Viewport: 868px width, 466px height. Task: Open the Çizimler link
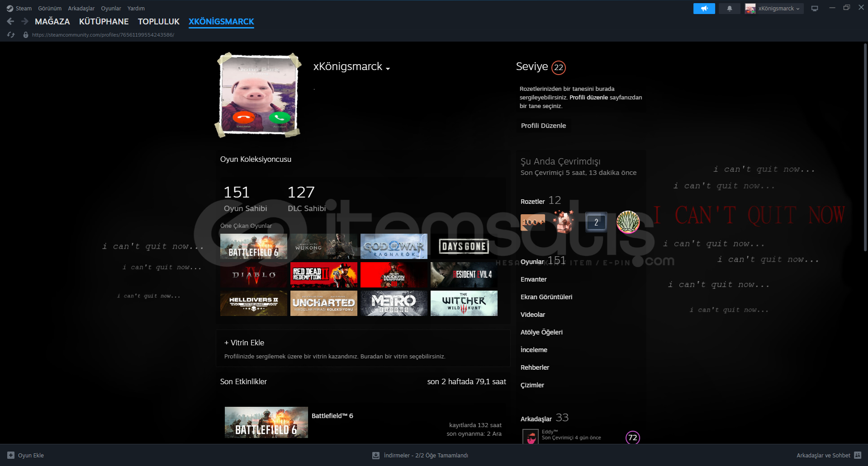tap(532, 385)
